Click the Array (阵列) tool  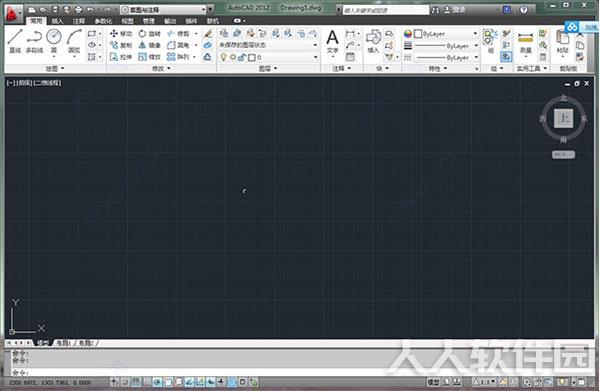pyautogui.click(x=178, y=57)
